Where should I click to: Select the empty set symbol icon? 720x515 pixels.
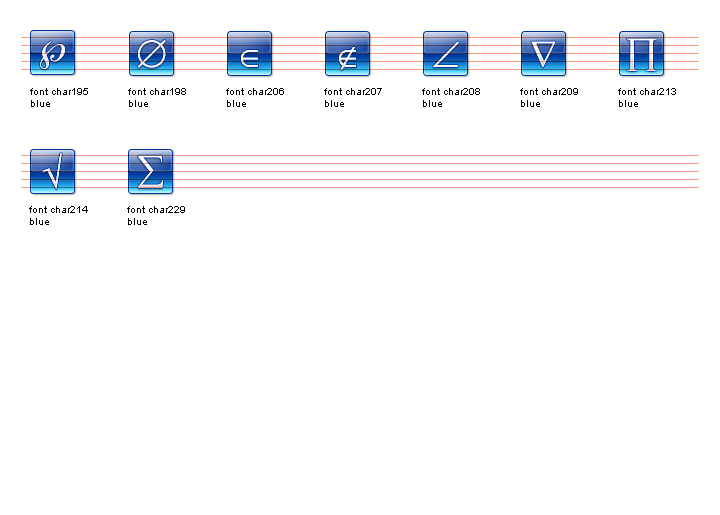(151, 53)
